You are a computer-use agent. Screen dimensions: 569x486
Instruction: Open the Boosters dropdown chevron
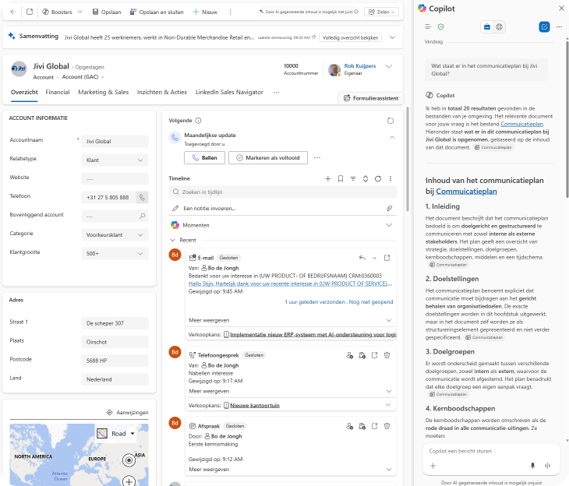80,12
